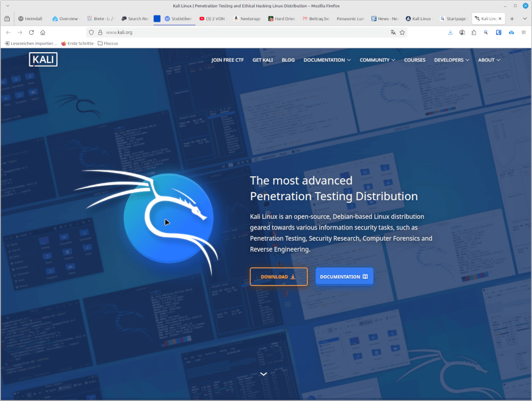Open the Firefox View icon left of tabs
This screenshot has width=532, height=401.
7,19
